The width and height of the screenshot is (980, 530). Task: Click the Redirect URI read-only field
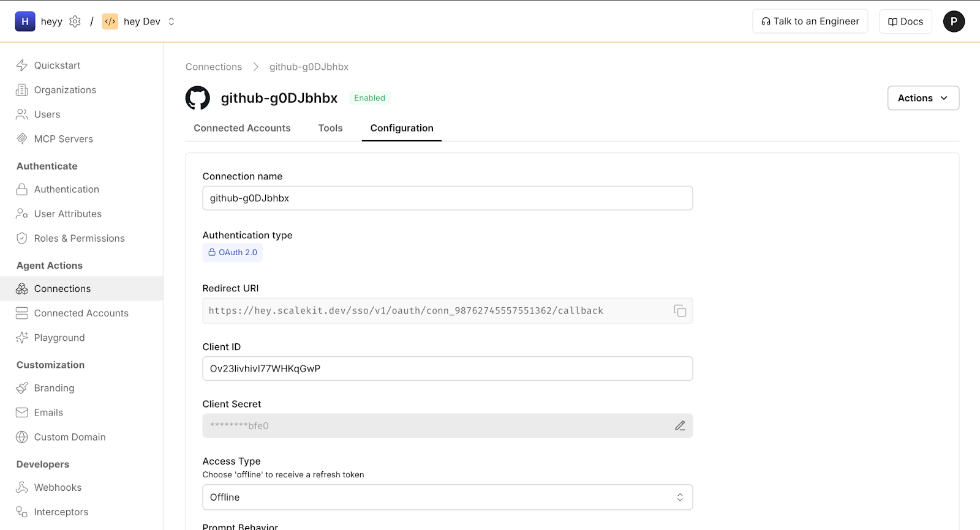(x=448, y=311)
